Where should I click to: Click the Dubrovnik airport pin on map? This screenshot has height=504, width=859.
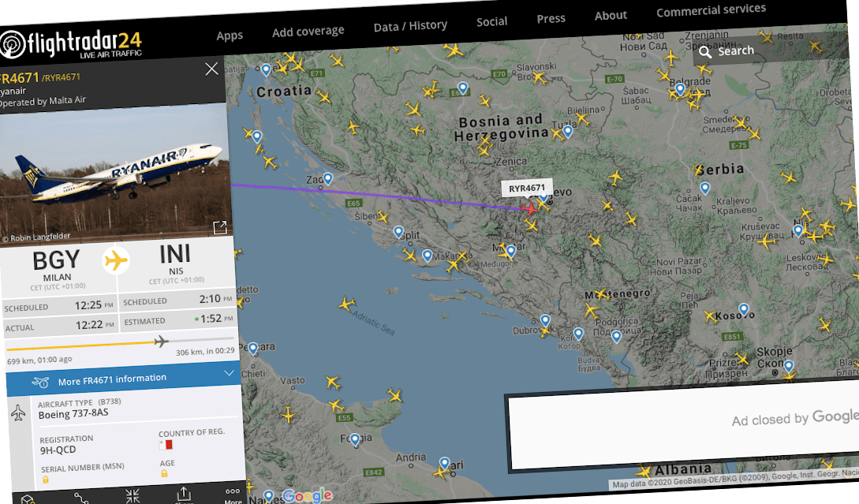click(544, 320)
